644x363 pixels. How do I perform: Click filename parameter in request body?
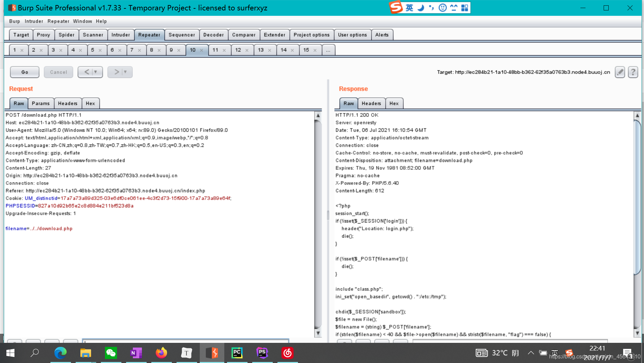point(16,229)
